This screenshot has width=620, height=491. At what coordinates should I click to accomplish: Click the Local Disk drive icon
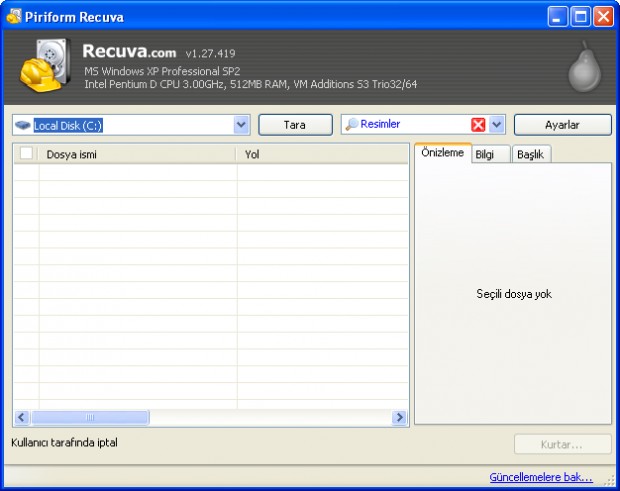(23, 125)
